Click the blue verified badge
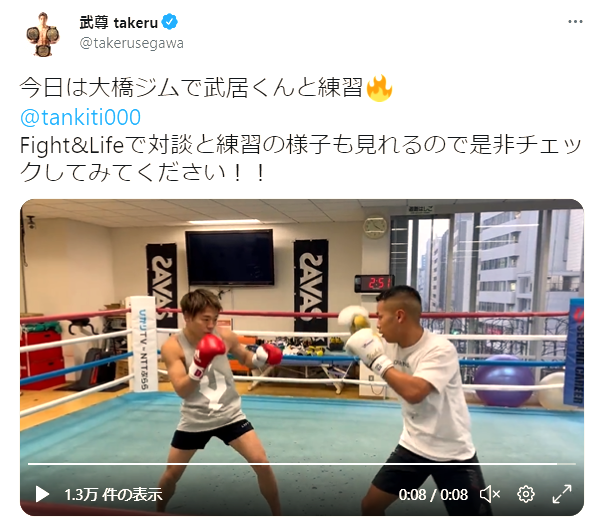597x525 pixels. click(169, 22)
